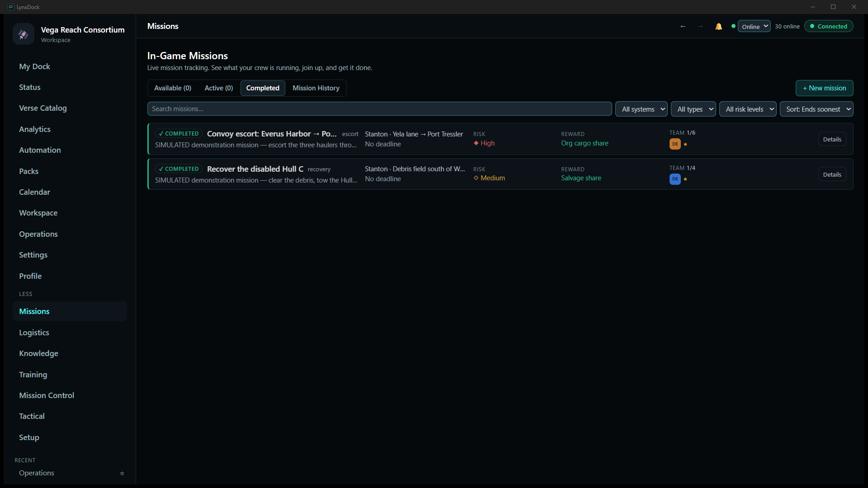Click the orange DE avatar on Convoy escort mission
This screenshot has width=868, height=488.
tap(675, 144)
